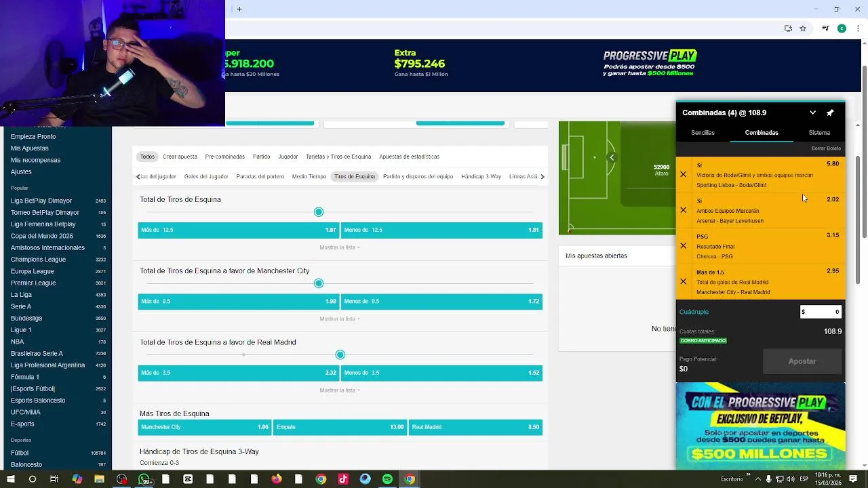Bookmark this page with the star icon
The height and width of the screenshot is (488, 868).
[803, 28]
